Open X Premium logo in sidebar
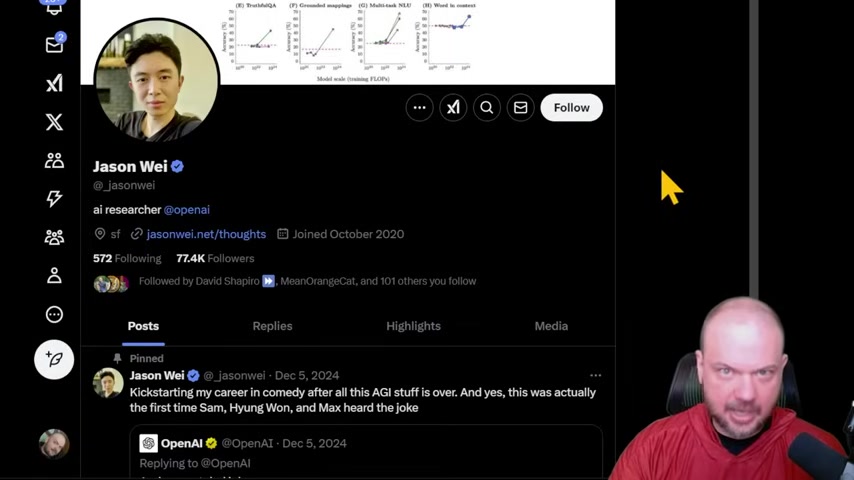This screenshot has height=480, width=854. click(54, 122)
